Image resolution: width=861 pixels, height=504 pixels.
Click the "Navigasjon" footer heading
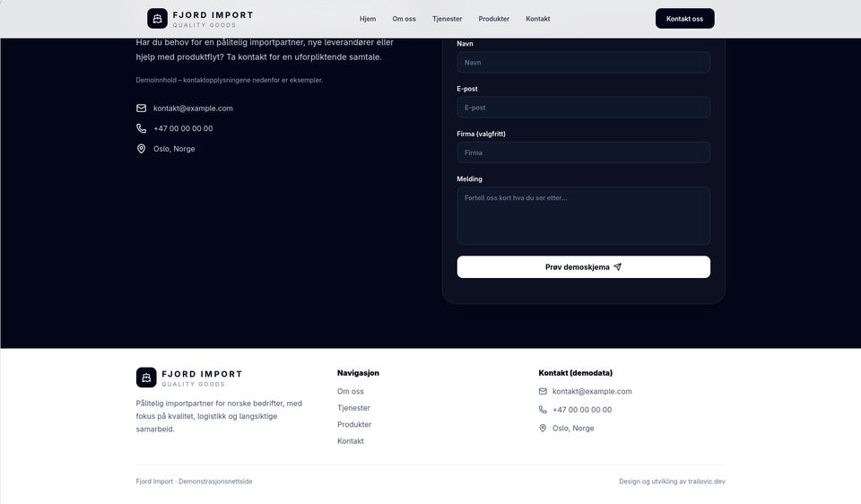[358, 373]
